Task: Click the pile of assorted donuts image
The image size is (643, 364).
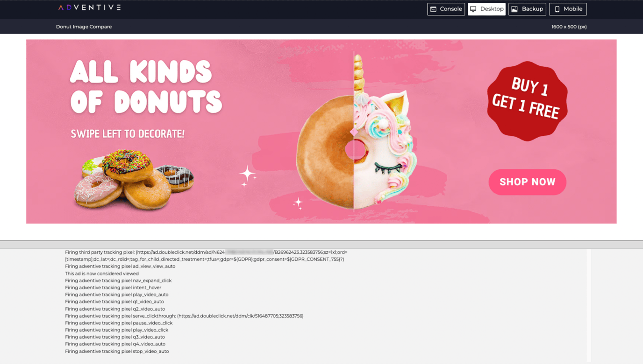Action: tap(134, 179)
